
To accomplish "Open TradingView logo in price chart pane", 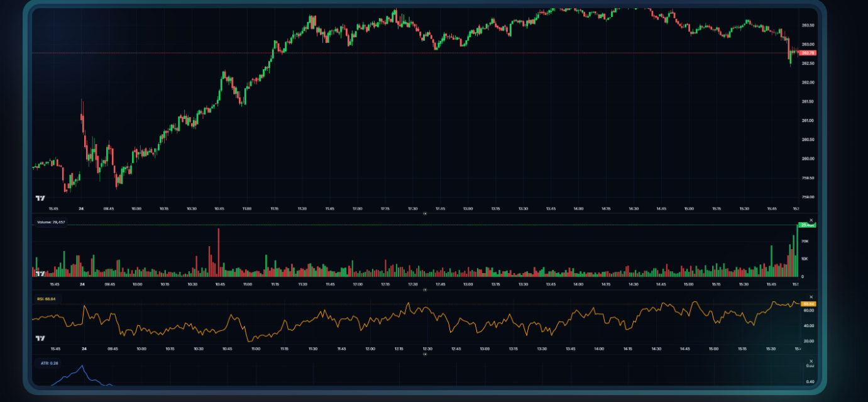I will [x=40, y=198].
